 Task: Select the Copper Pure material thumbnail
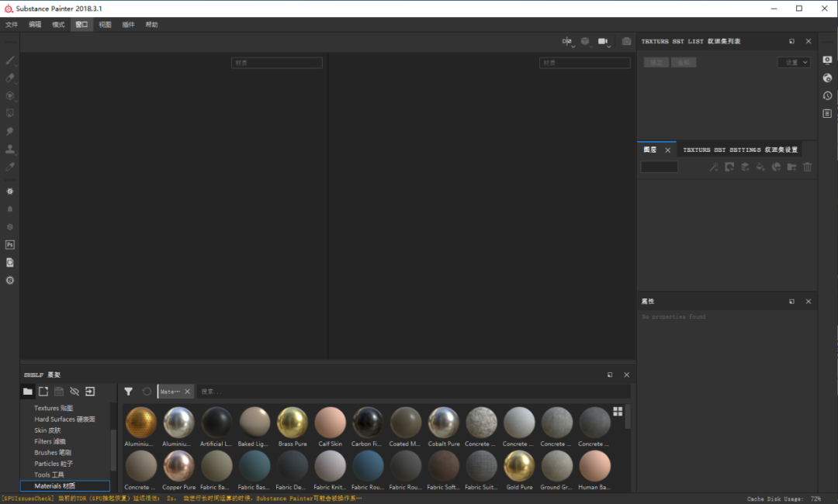click(x=178, y=470)
